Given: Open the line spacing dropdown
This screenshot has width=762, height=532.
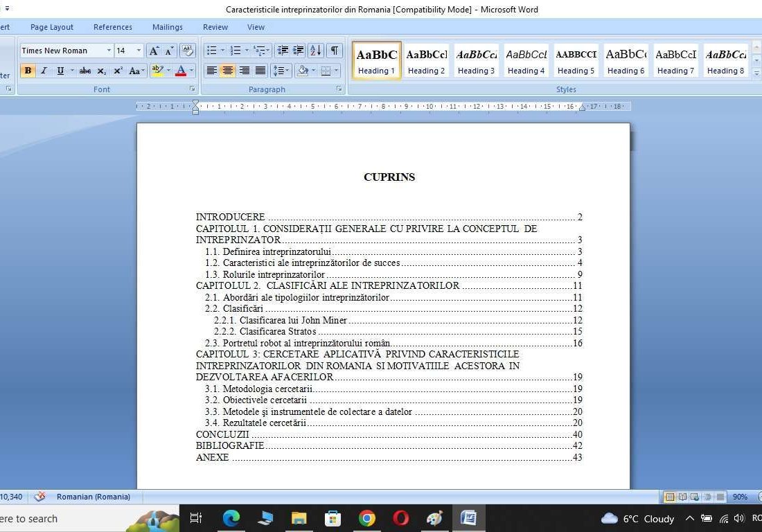Looking at the screenshot, I should click(281, 71).
